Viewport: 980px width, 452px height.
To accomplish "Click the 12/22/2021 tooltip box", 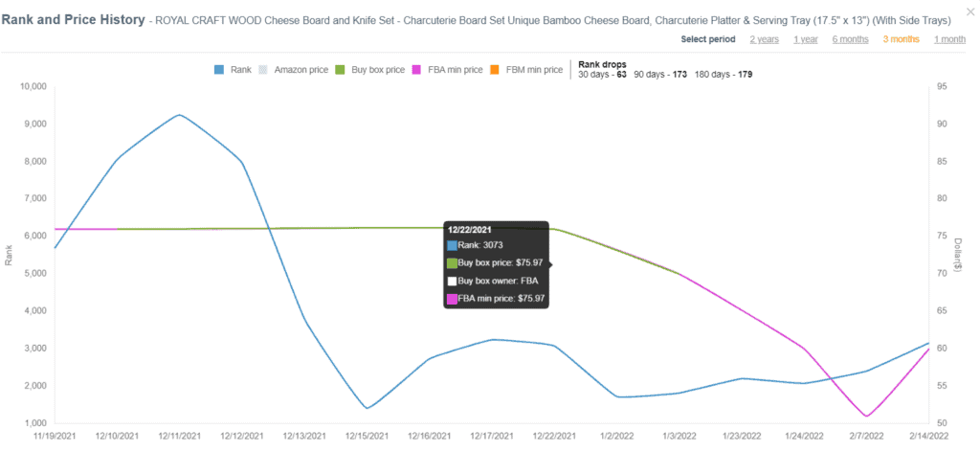I will [x=497, y=264].
